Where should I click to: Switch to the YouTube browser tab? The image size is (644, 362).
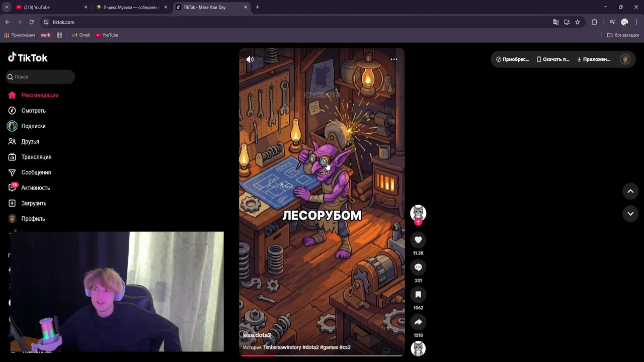point(48,7)
